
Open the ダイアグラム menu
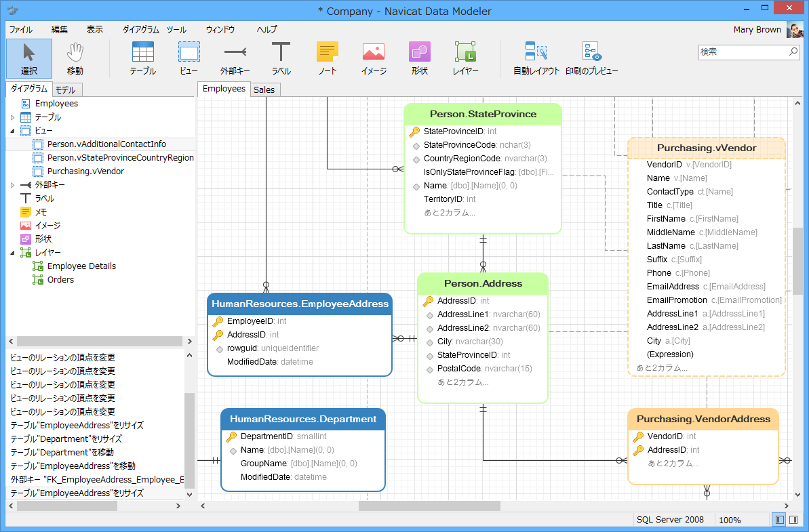[140, 29]
